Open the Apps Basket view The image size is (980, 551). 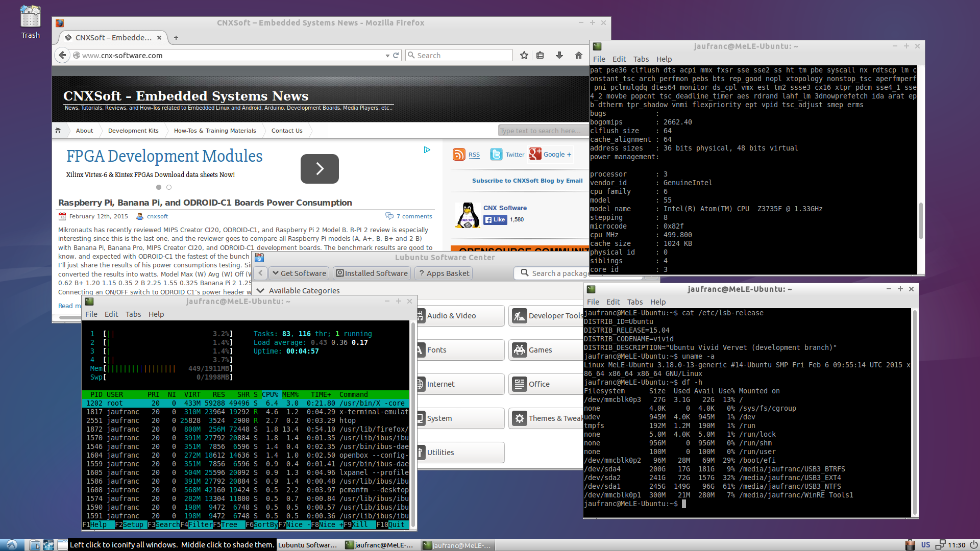pyautogui.click(x=444, y=273)
